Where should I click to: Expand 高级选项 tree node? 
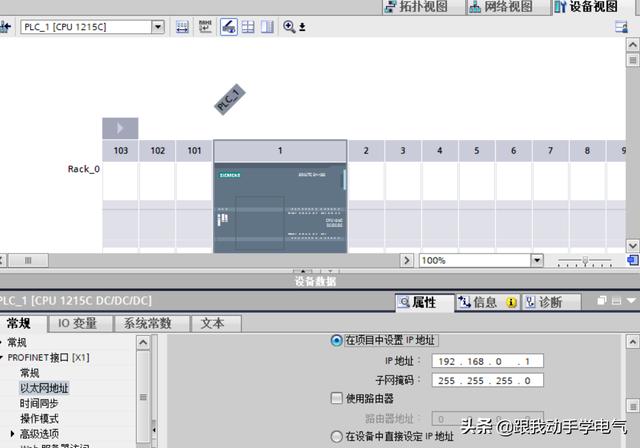coord(12,434)
